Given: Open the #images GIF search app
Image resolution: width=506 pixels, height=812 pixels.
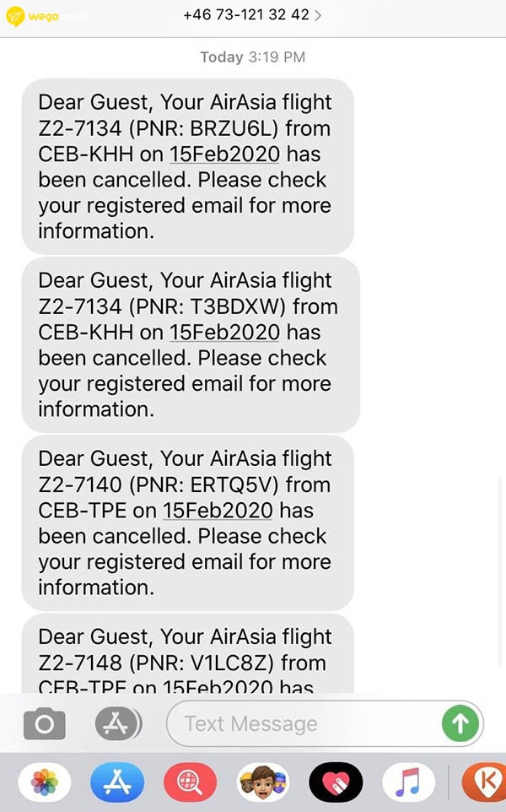Looking at the screenshot, I should pyautogui.click(x=191, y=782).
